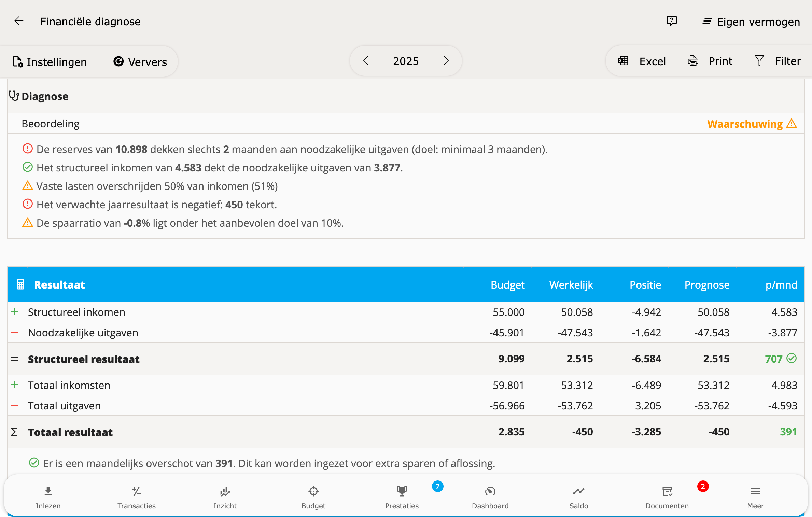Open the Transacties tab
Image resolution: width=812 pixels, height=517 pixels.
pyautogui.click(x=137, y=497)
